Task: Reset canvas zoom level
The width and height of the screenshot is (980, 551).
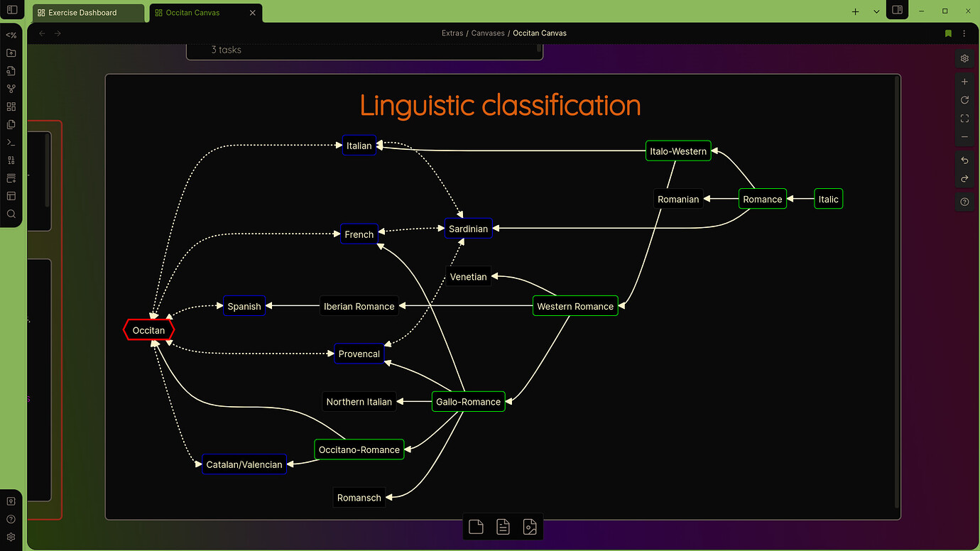Action: click(964, 100)
